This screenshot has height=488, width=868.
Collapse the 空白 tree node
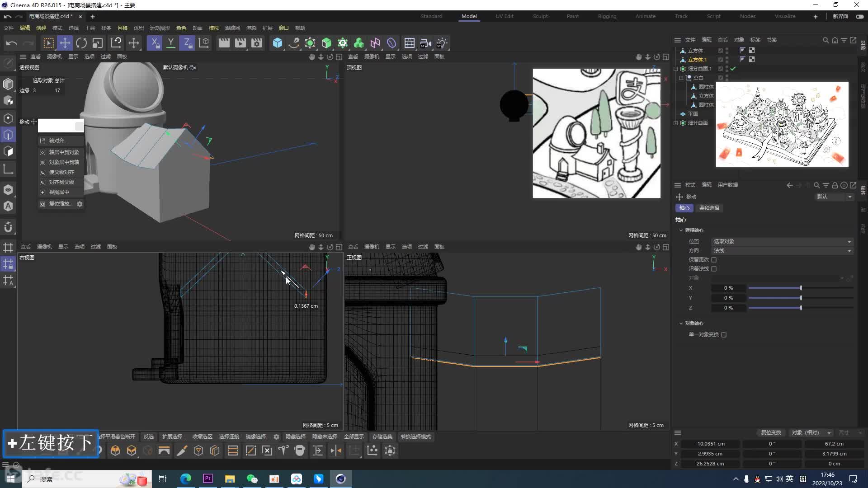[x=681, y=78]
